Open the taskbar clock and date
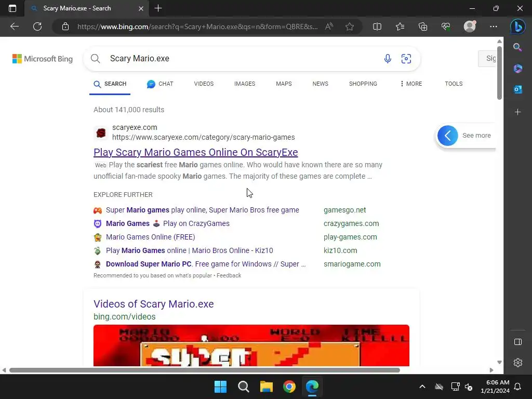Image resolution: width=532 pixels, height=399 pixels. [x=495, y=387]
